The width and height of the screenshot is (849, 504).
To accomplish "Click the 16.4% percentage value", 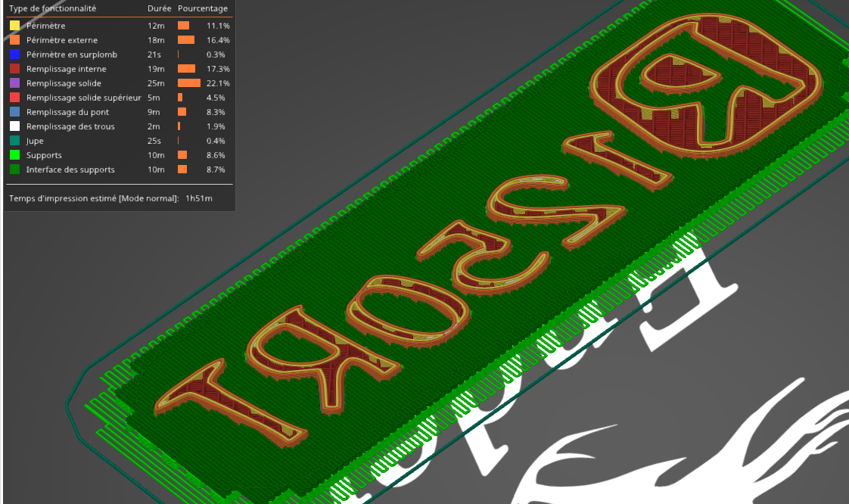I will [218, 40].
